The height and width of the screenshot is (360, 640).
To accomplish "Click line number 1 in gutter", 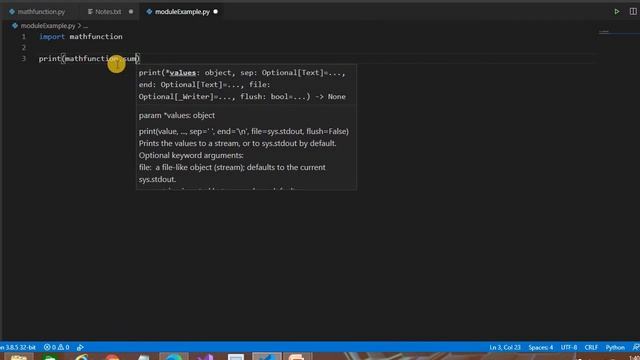I will click(24, 37).
